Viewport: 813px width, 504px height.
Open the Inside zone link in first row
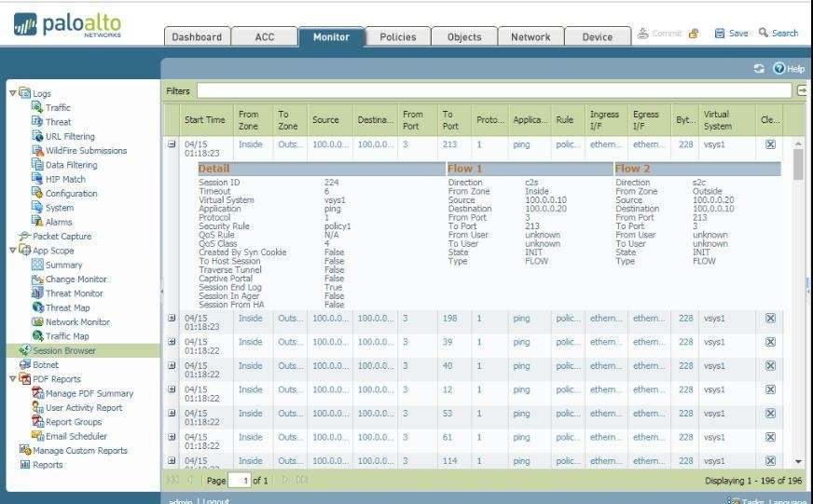(x=250, y=144)
